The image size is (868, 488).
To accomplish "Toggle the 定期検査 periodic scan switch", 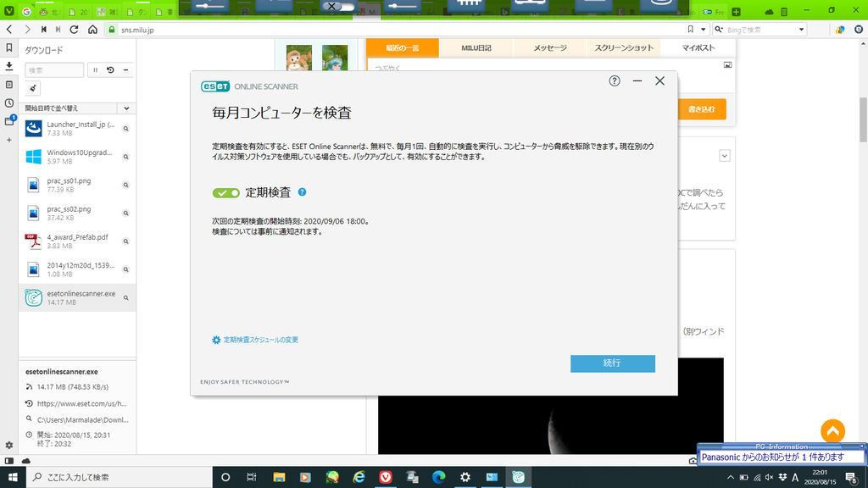I will [x=226, y=193].
